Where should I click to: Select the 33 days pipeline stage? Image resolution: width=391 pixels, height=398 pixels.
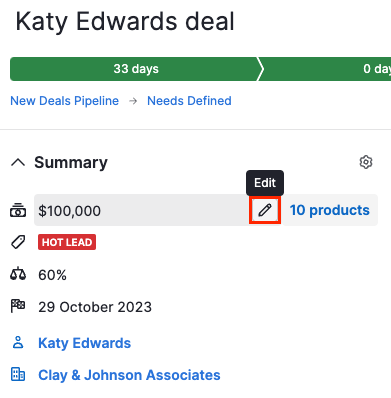(134, 69)
